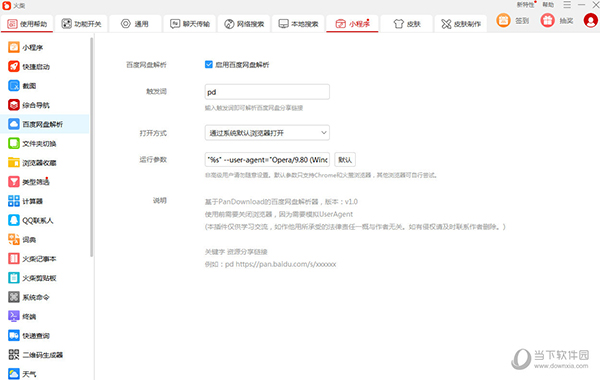
Task: Open the 帮助 link in title bar
Action: pos(548,5)
